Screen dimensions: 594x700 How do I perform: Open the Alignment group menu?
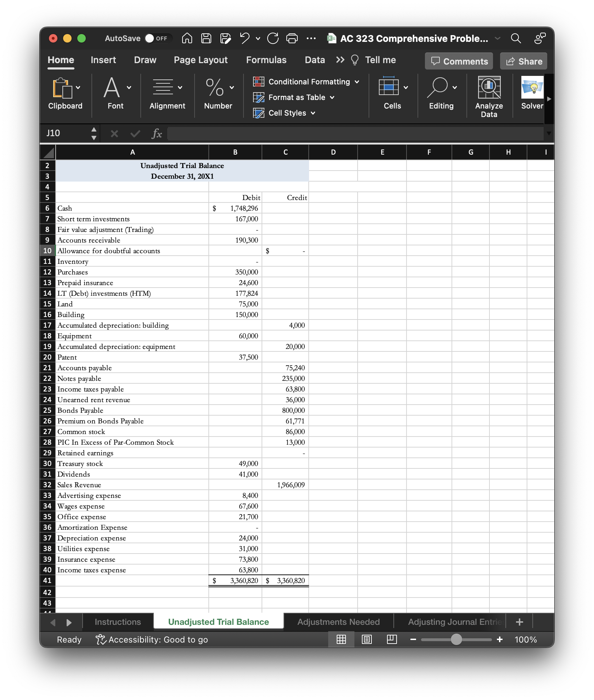(x=167, y=94)
